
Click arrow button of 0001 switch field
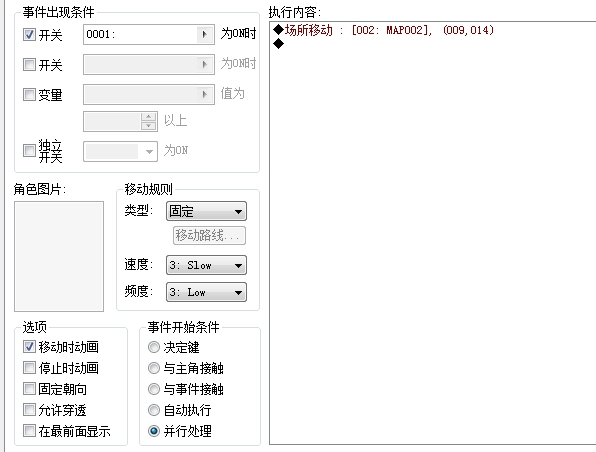point(205,35)
